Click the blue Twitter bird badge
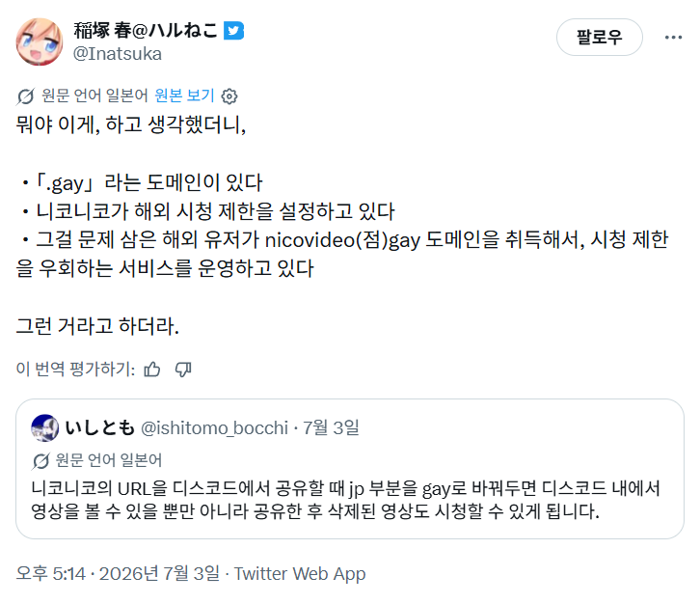 (x=233, y=31)
